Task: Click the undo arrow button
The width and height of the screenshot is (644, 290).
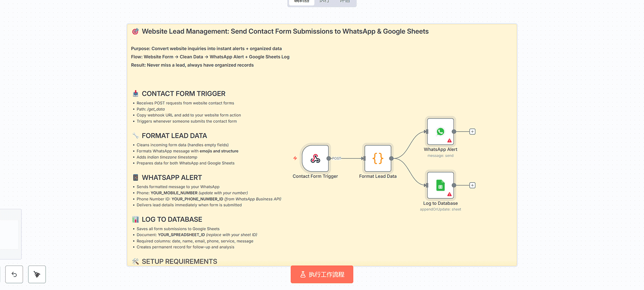Action: (14, 274)
